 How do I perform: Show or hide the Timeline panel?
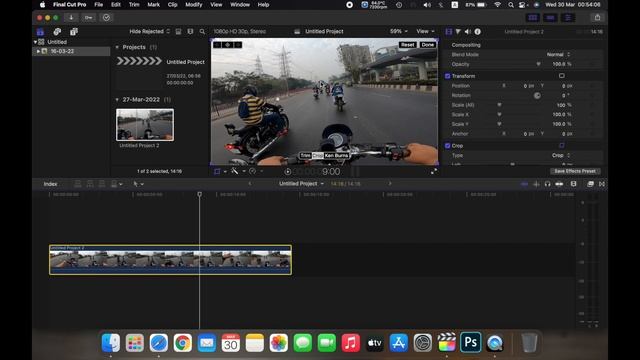click(550, 18)
